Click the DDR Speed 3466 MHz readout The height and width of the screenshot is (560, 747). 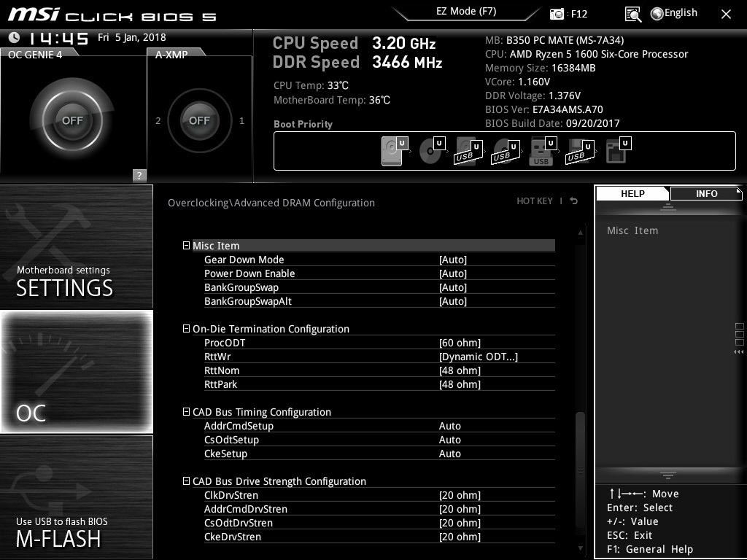tap(357, 62)
